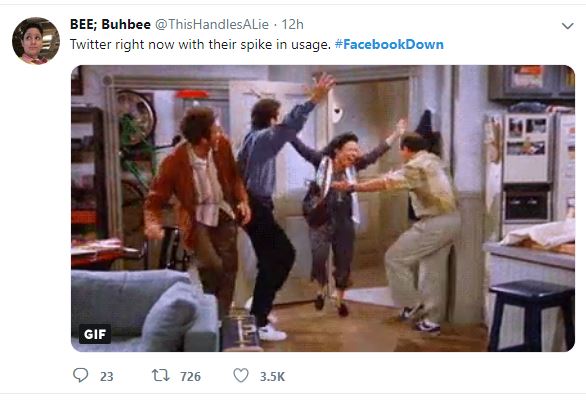The image size is (586, 401).
Task: Click the reply speech bubble icon
Action: click(80, 375)
